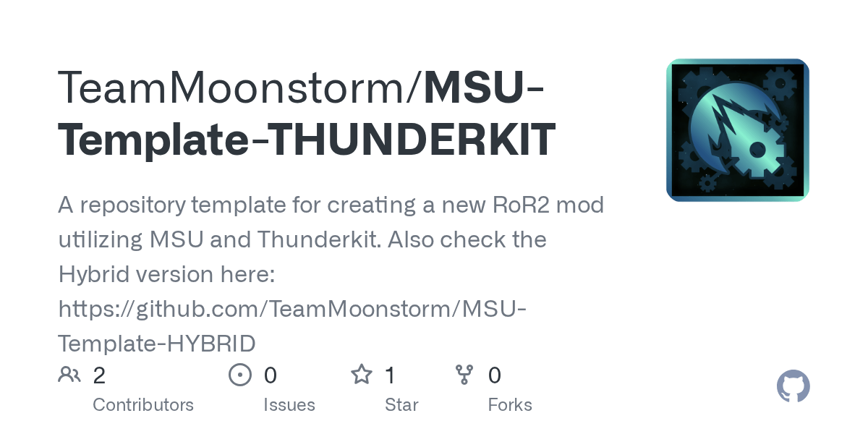Viewport: 868px width, 434px height.
Task: Follow the github.com/TeamMoonstorm/MSU- URL line
Action: tap(292, 309)
